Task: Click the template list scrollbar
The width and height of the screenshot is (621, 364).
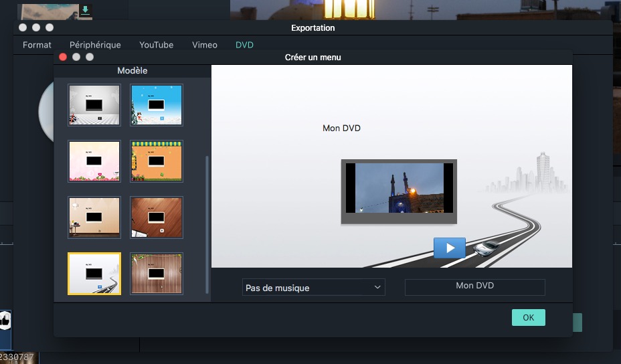Action: pyautogui.click(x=207, y=224)
